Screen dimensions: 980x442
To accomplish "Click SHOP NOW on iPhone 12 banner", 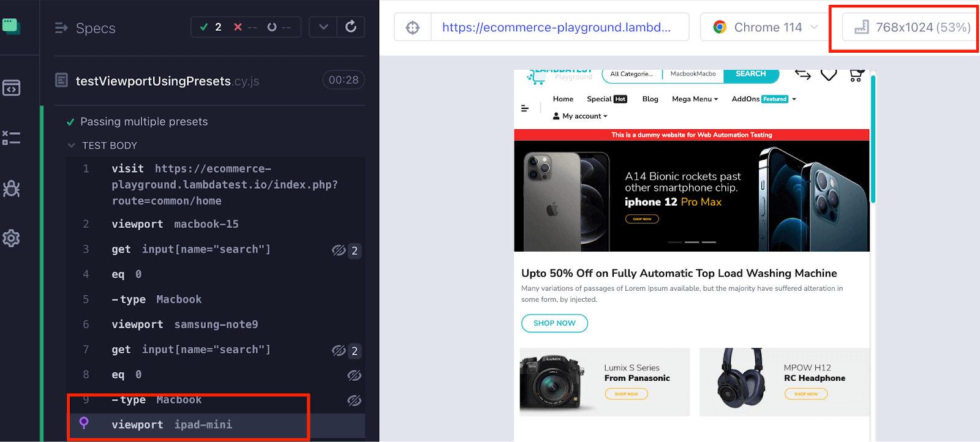I will pyautogui.click(x=642, y=219).
